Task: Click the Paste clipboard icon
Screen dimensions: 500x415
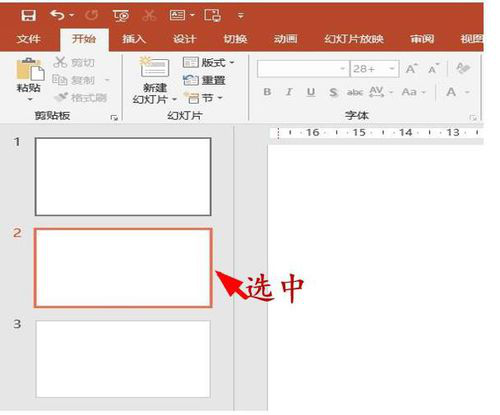Action: tap(30, 69)
